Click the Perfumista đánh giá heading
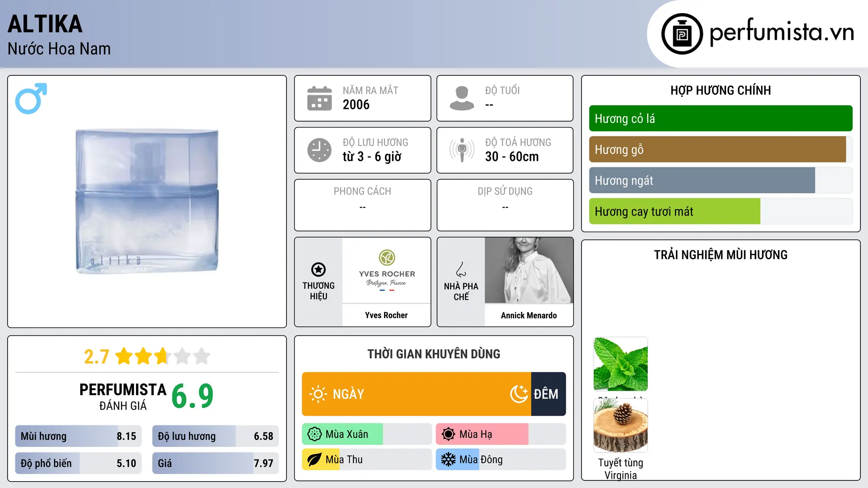Image resolution: width=868 pixels, height=488 pixels. pyautogui.click(x=123, y=396)
